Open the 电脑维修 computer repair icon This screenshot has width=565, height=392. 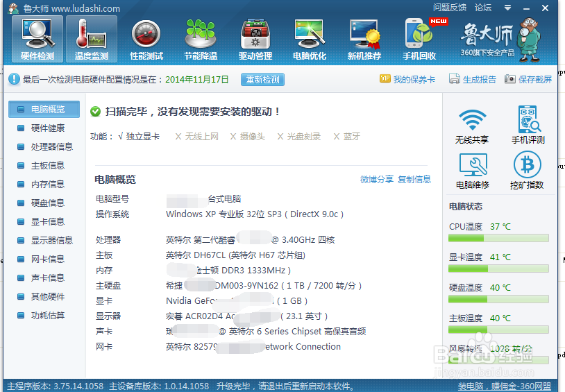click(473, 171)
